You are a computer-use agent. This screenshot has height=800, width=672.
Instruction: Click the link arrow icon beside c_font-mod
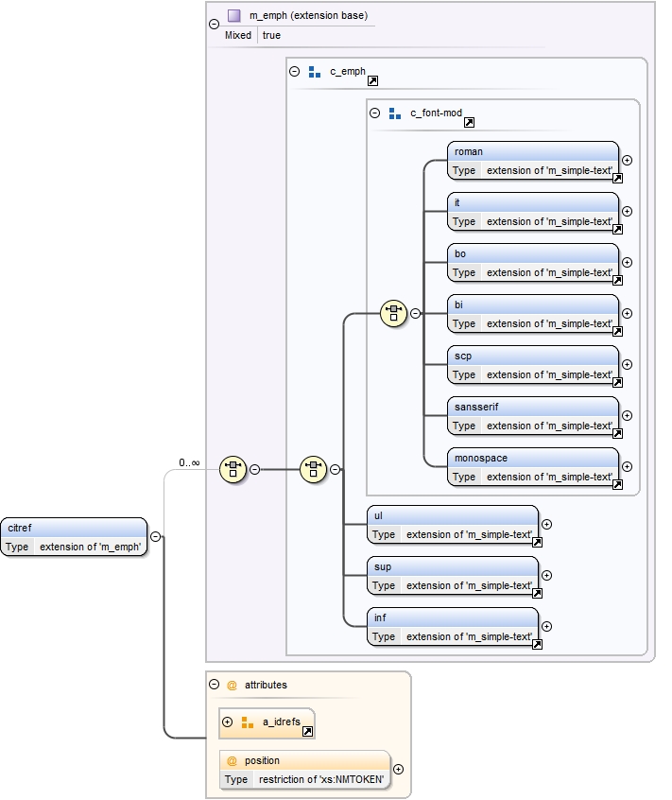click(x=469, y=123)
